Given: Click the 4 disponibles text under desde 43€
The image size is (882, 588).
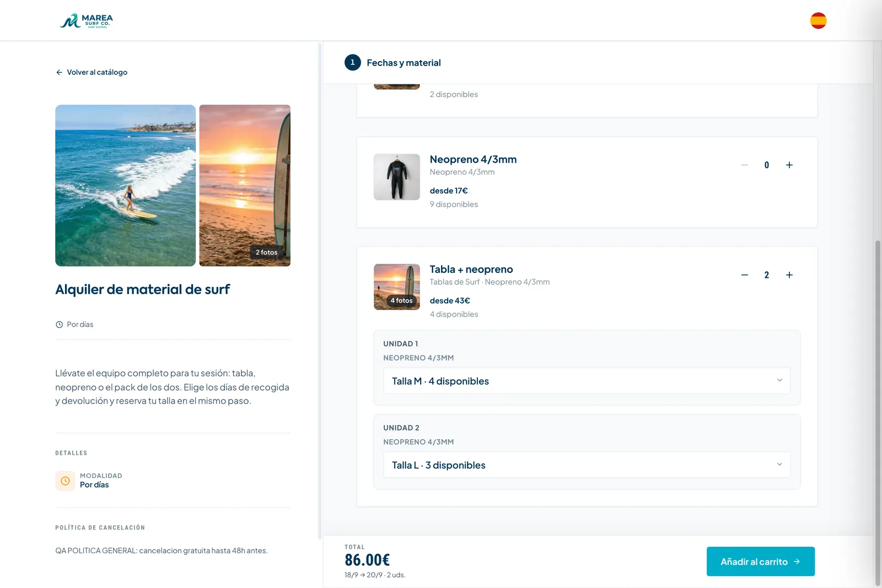Looking at the screenshot, I should click(x=454, y=314).
